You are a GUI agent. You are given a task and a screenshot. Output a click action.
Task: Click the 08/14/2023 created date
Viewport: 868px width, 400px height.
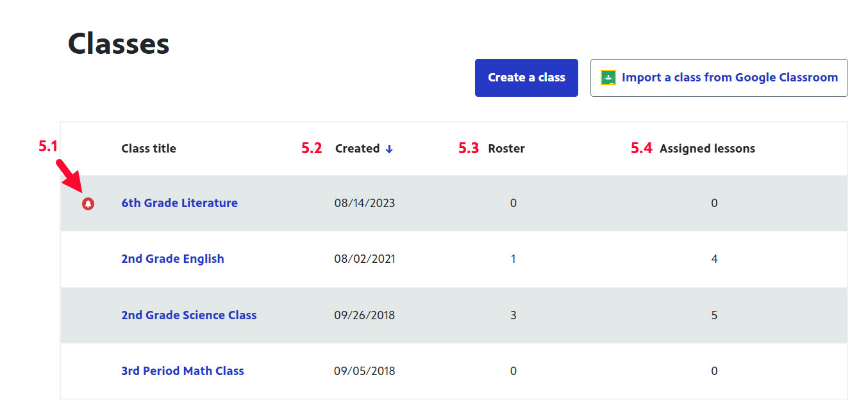click(365, 203)
